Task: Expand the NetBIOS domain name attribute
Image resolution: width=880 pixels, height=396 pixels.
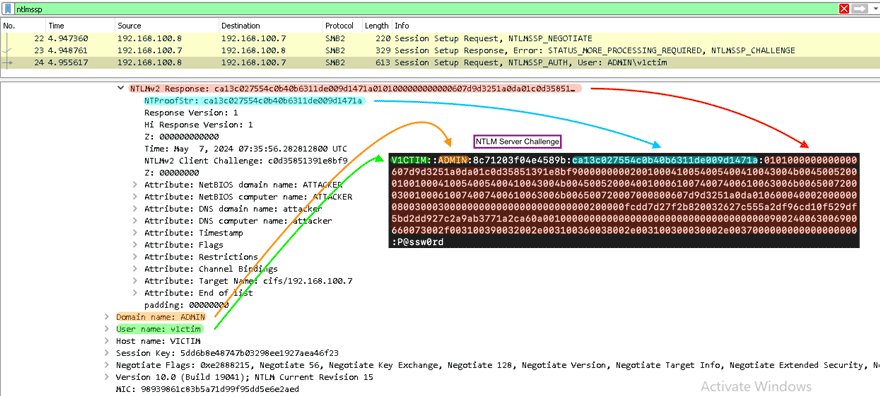Action: (135, 185)
